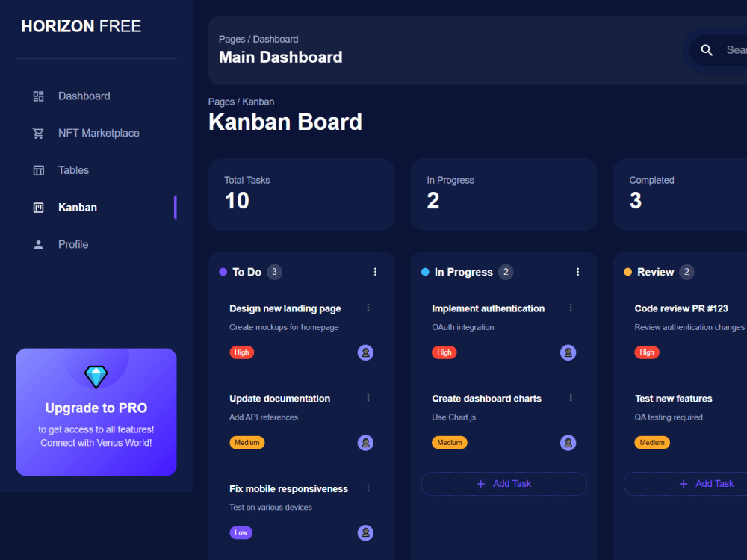Open To Do column options menu

point(375,272)
